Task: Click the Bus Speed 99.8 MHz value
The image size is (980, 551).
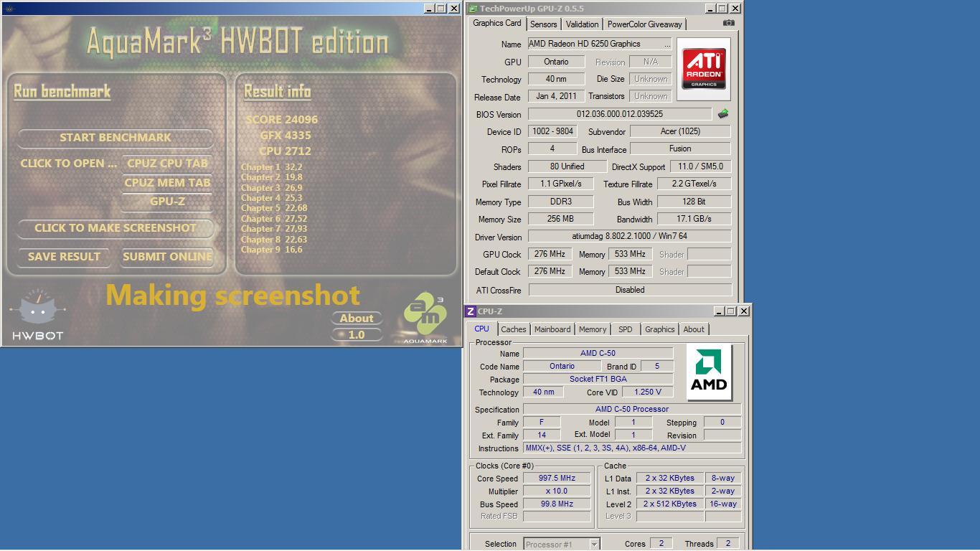Action: (557, 504)
